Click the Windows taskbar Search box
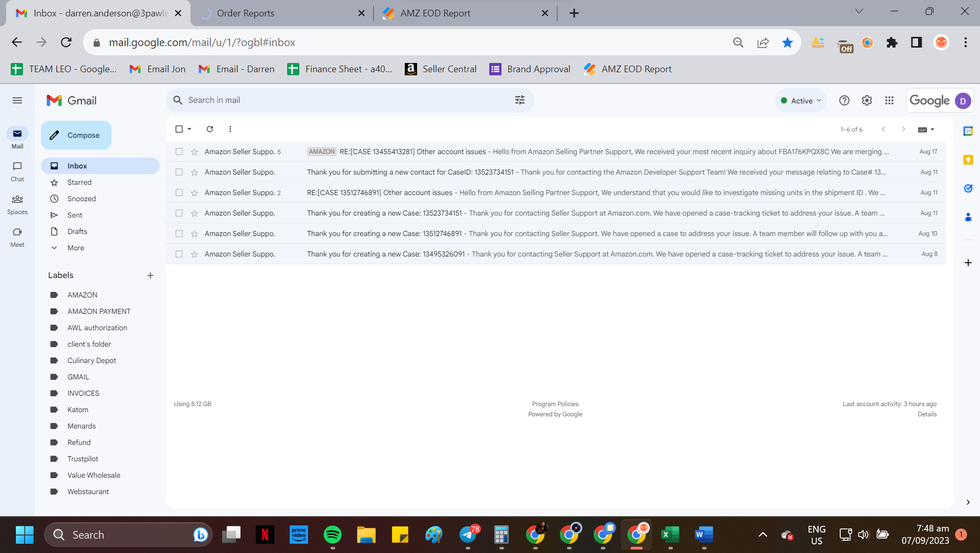The width and height of the screenshot is (980, 553). pyautogui.click(x=128, y=535)
